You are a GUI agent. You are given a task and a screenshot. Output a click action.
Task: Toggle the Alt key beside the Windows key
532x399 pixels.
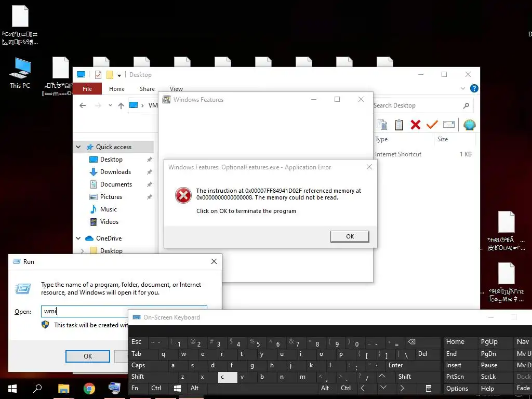click(x=194, y=388)
